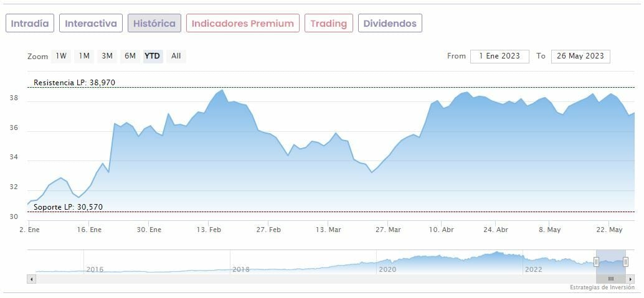Viewport: 644px width, 298px height.
Task: Go to the Trading tab
Action: pos(328,24)
